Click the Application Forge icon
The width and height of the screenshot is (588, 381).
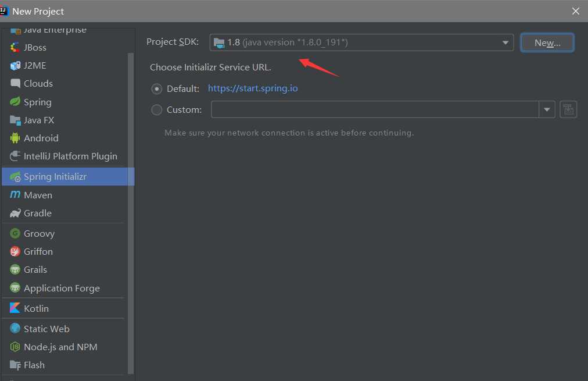[x=15, y=288]
